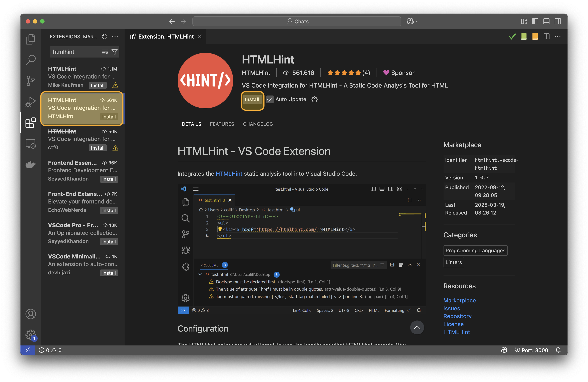The width and height of the screenshot is (588, 382).
Task: Refresh the extensions list
Action: tap(104, 37)
